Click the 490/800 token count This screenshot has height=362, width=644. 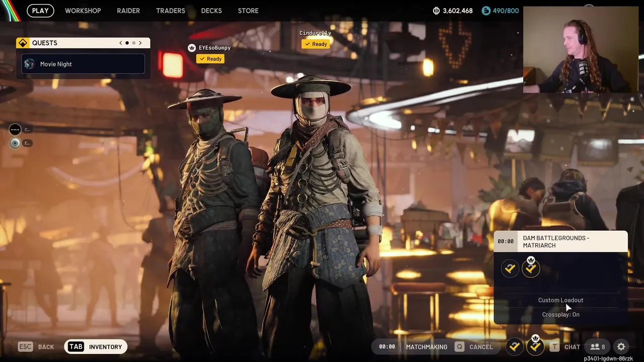[506, 11]
